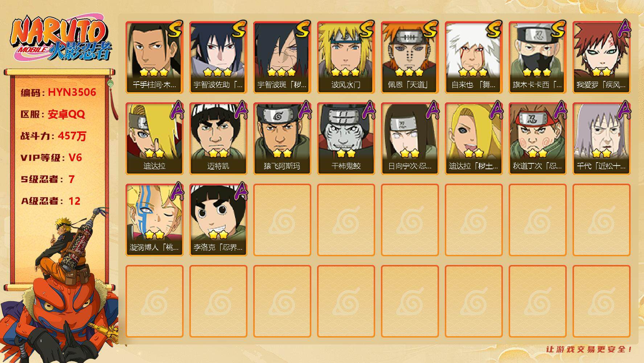Choose the 猿飞阿斯玛 ninja card
The width and height of the screenshot is (644, 363).
(x=282, y=139)
